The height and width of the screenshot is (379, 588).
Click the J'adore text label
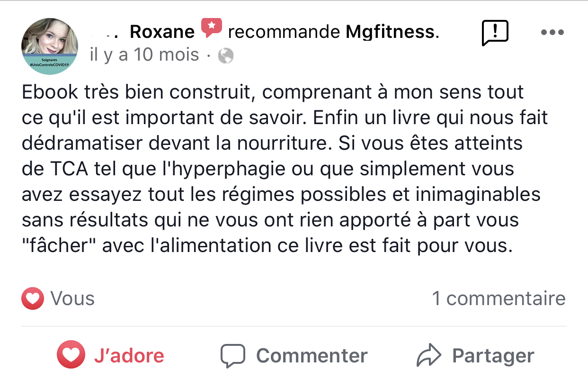click(129, 356)
